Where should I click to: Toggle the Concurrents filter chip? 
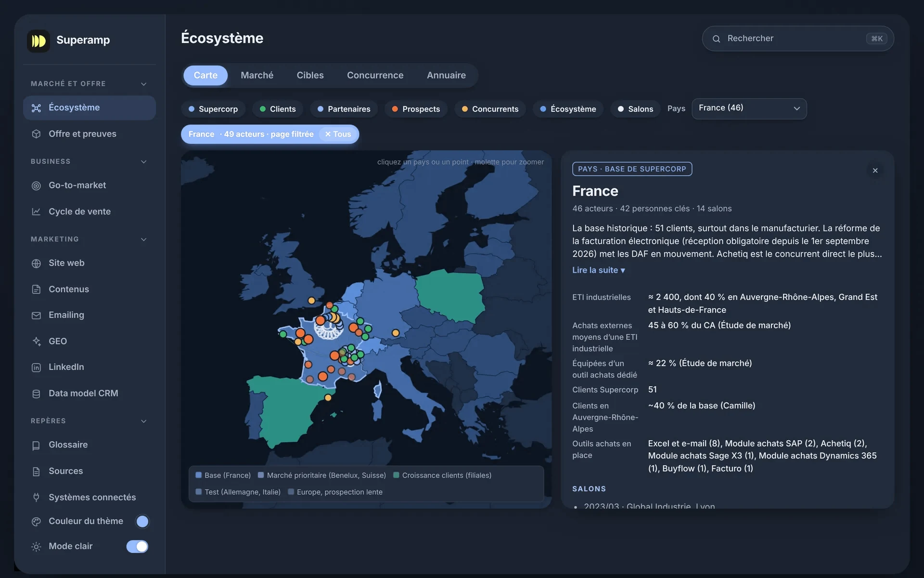tap(490, 109)
